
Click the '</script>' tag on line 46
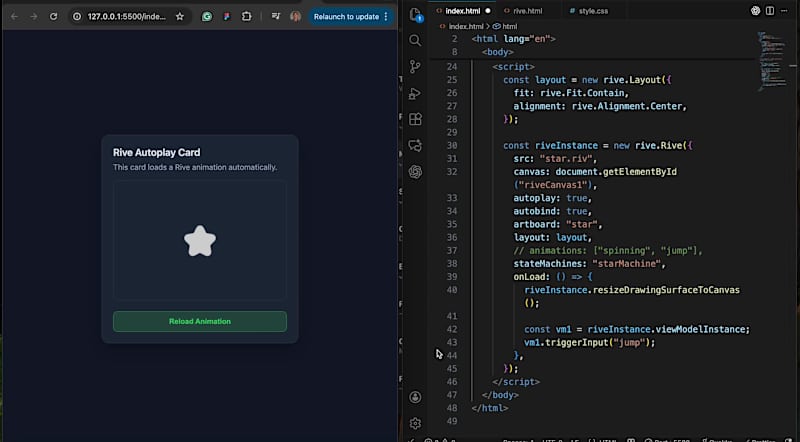click(x=516, y=382)
